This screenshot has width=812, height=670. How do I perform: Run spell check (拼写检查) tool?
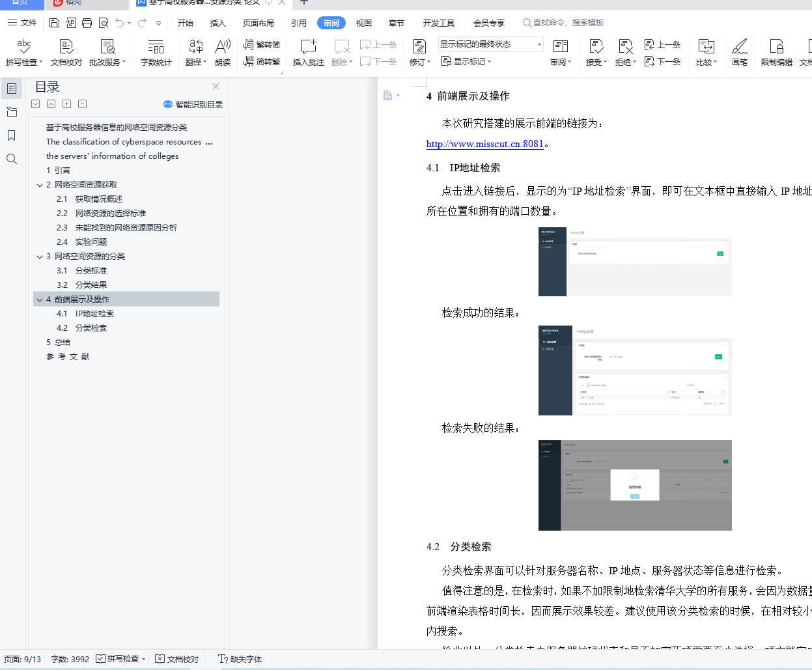(x=24, y=53)
